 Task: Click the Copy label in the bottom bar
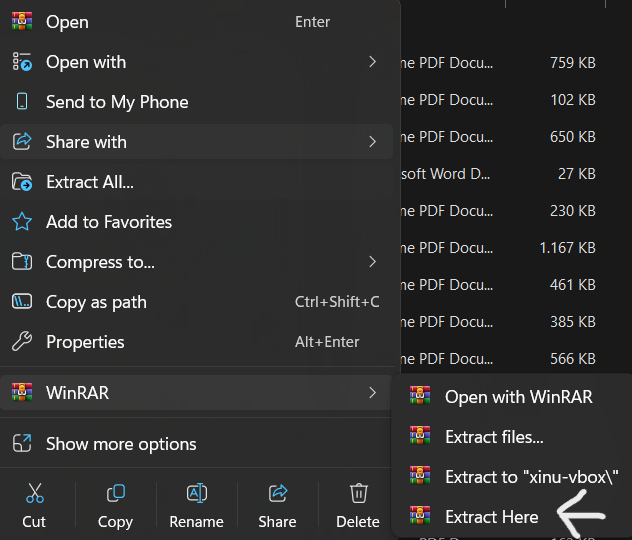pyautogui.click(x=115, y=522)
